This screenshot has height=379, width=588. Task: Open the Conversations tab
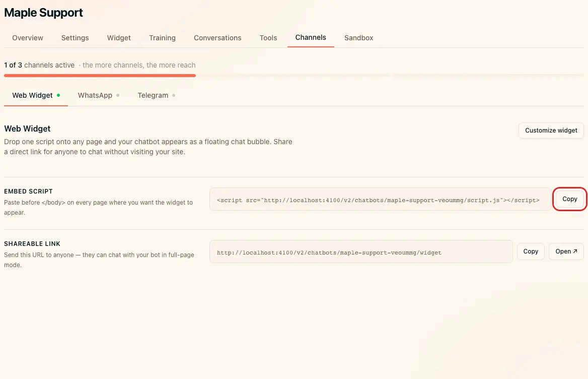217,38
